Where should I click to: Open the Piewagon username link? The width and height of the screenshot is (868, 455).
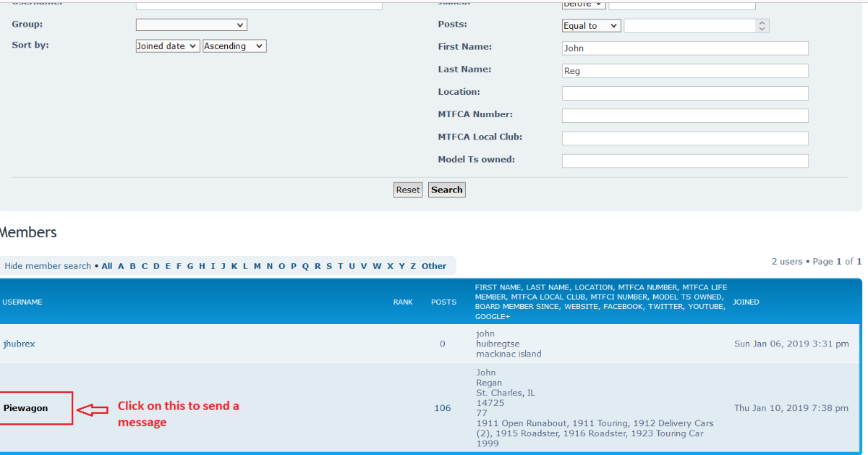[x=25, y=408]
